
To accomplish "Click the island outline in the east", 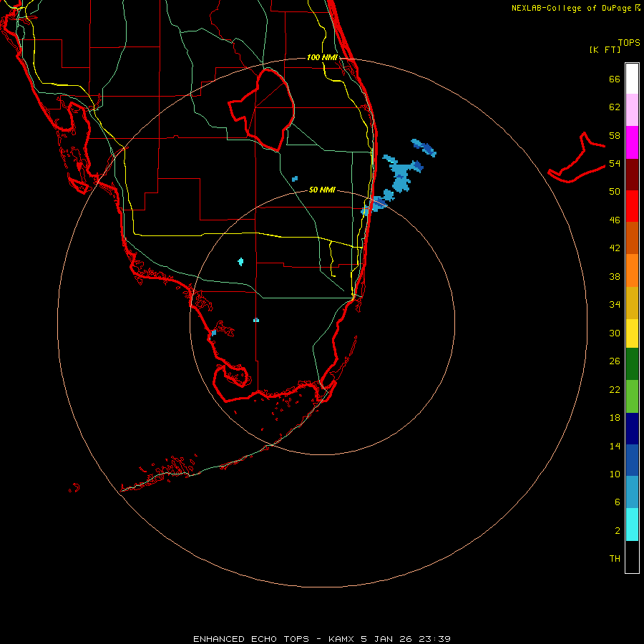I will coord(577,157).
